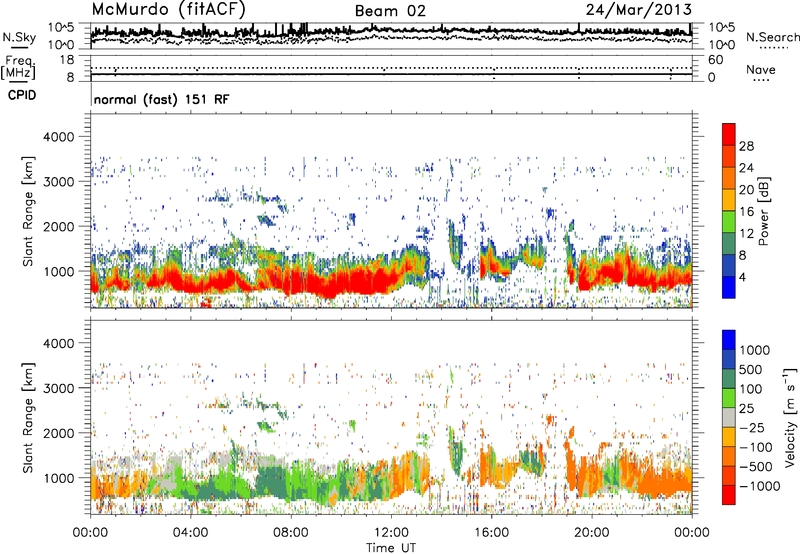The height and width of the screenshot is (554, 800).
Task: Click the 'N.Sky' legend label
Action: [19, 37]
